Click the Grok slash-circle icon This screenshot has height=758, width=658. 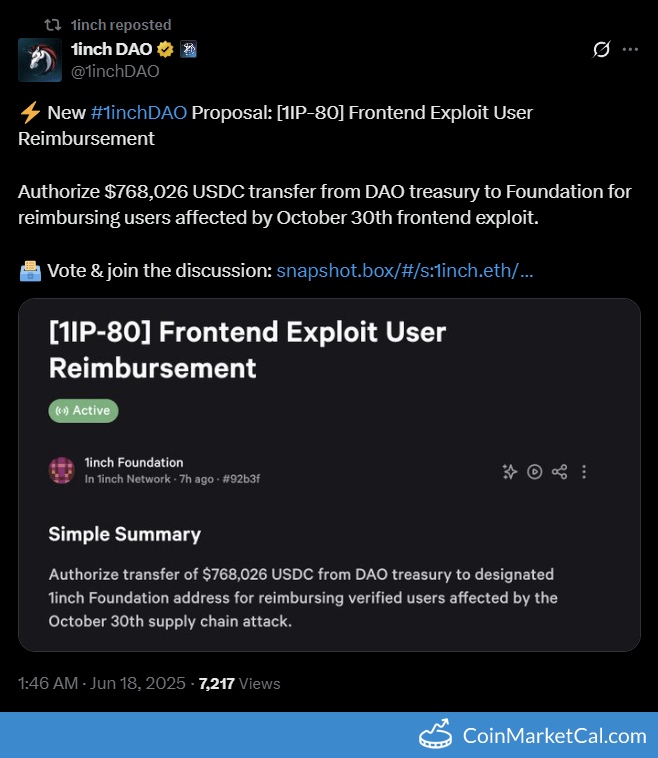[x=602, y=49]
